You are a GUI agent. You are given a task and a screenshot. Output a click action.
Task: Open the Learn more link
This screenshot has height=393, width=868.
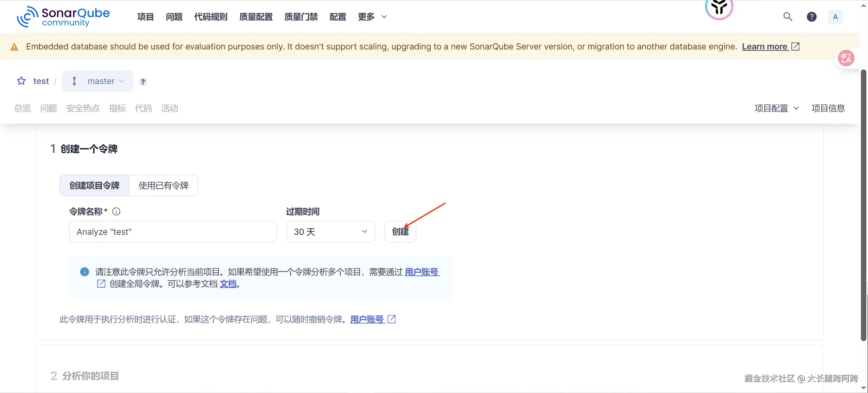coord(765,46)
